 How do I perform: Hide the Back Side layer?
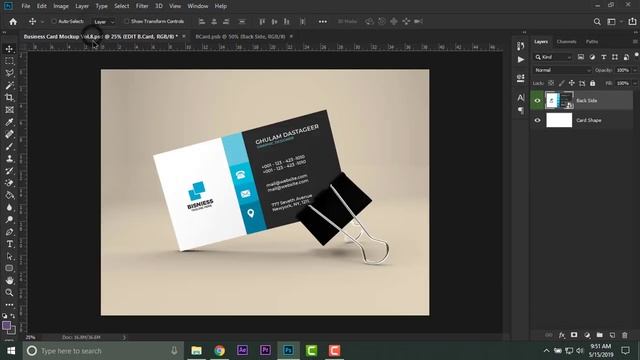[x=537, y=100]
